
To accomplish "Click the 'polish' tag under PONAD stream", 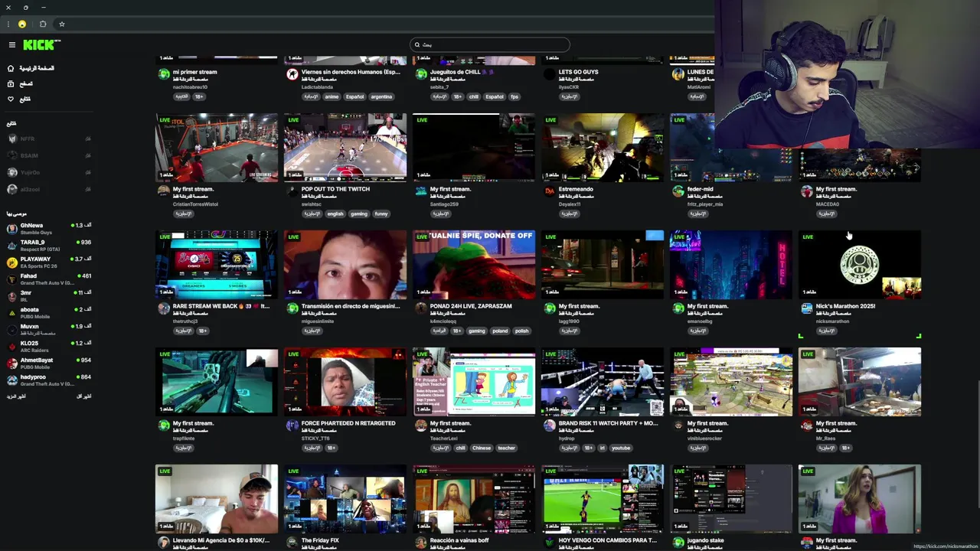I will pyautogui.click(x=521, y=331).
